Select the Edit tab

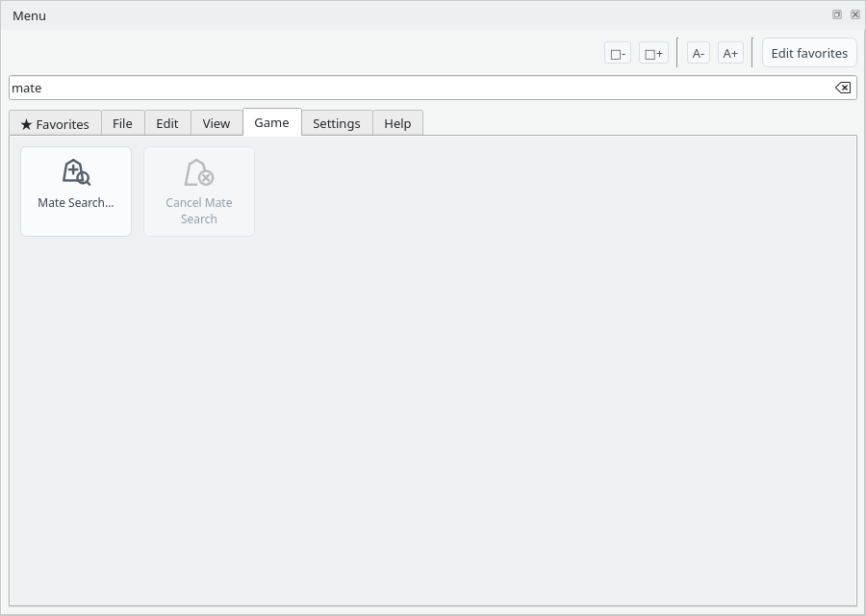click(x=167, y=123)
